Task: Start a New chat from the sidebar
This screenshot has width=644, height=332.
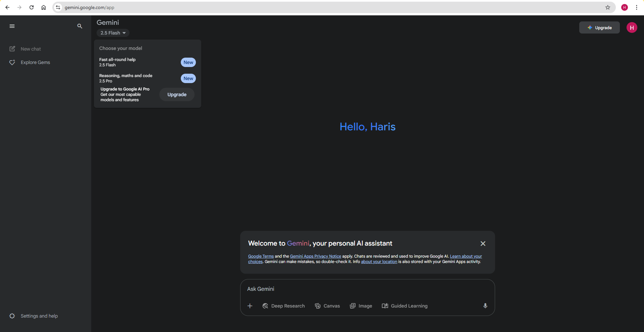Action: point(31,49)
